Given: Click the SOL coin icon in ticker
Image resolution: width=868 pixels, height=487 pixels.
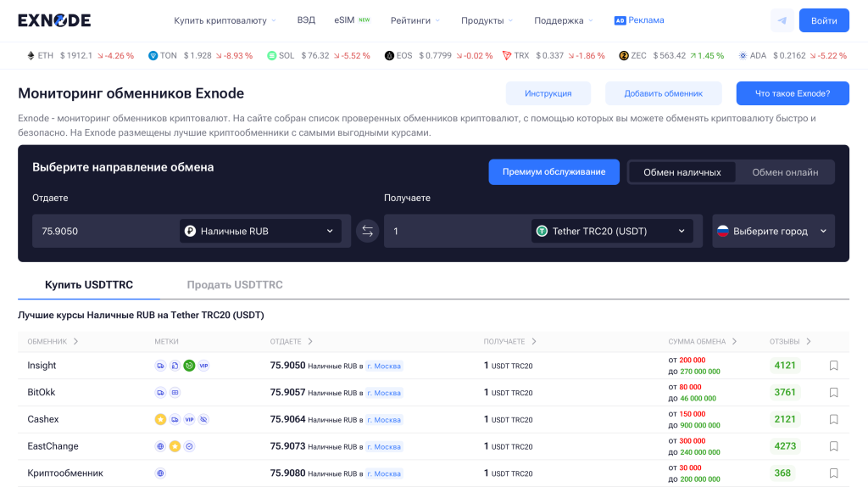Looking at the screenshot, I should [x=272, y=55].
